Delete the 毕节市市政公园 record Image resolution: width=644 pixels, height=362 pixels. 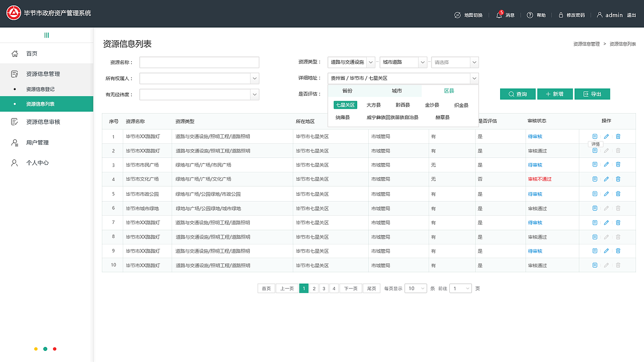click(x=618, y=194)
